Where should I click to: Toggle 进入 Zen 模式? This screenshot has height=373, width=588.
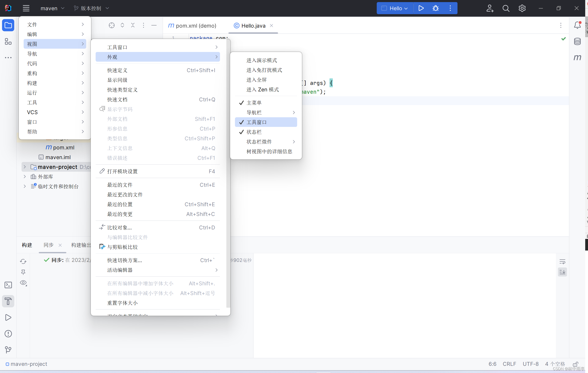[x=266, y=90]
